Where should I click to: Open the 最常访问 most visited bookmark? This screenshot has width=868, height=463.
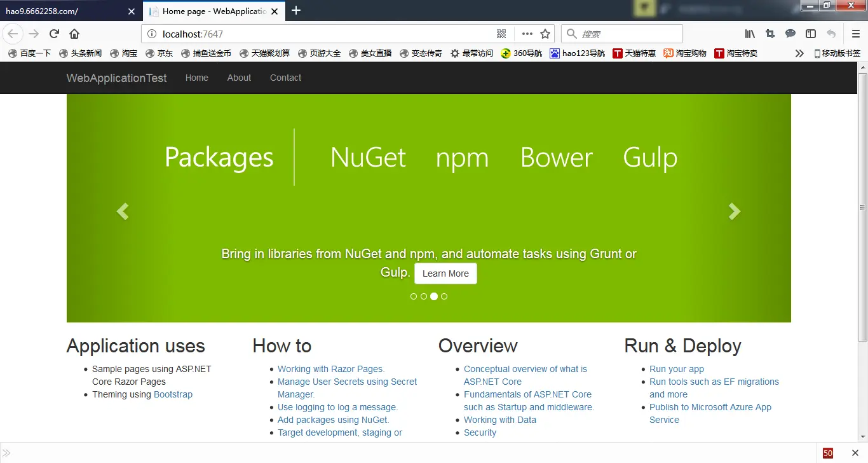tap(471, 53)
